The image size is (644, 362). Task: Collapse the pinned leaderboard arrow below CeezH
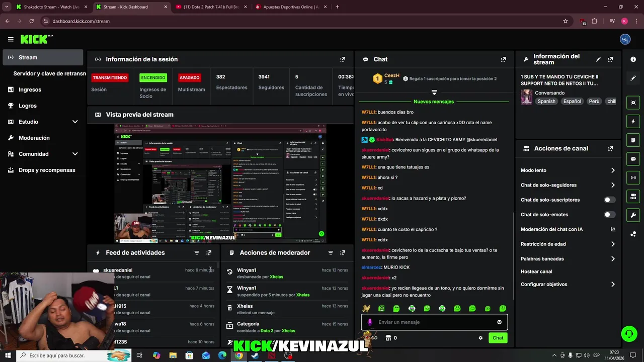pyautogui.click(x=434, y=93)
